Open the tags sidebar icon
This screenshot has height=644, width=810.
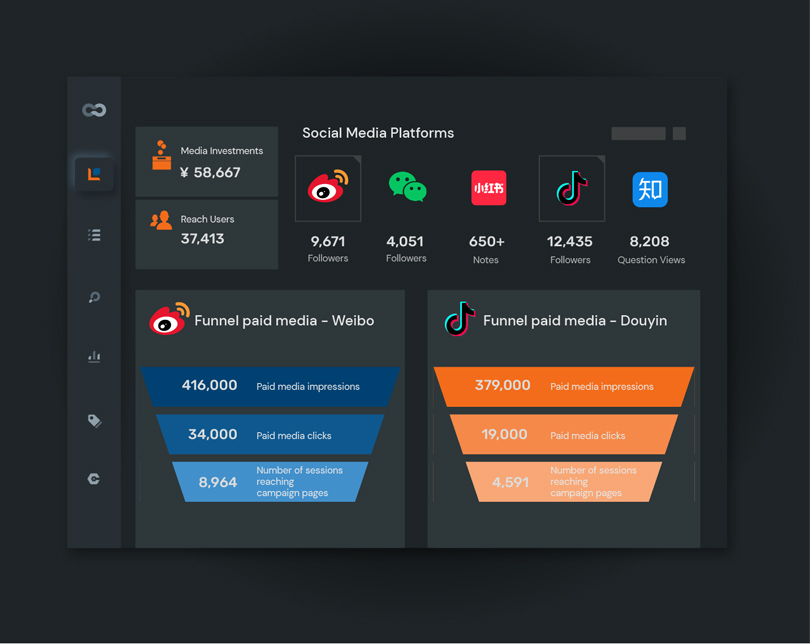(95, 421)
